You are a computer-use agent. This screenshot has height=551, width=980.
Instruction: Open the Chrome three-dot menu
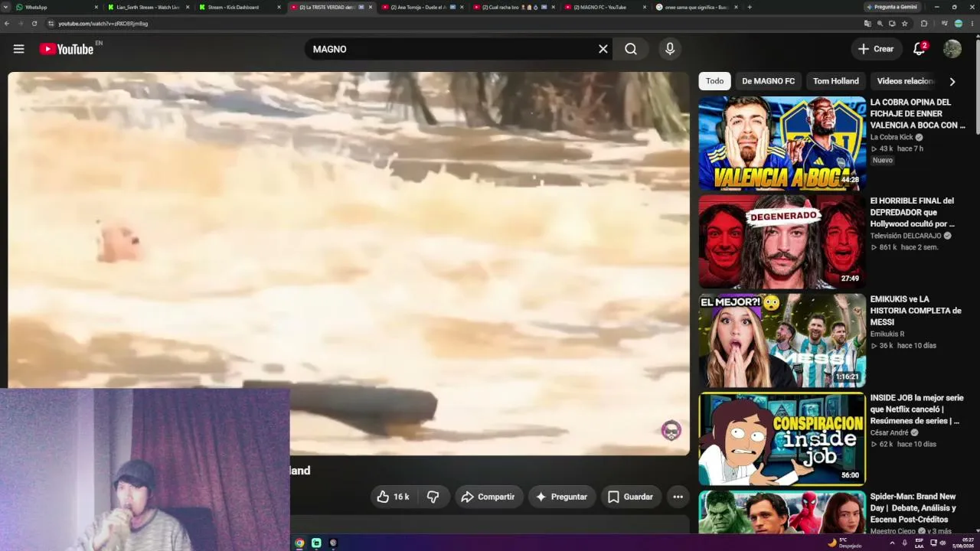(972, 24)
